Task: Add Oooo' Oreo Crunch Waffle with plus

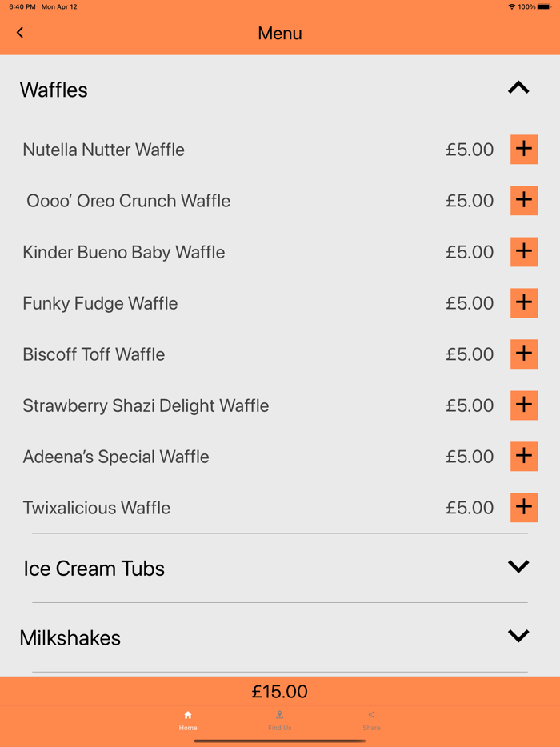Action: 524,201
